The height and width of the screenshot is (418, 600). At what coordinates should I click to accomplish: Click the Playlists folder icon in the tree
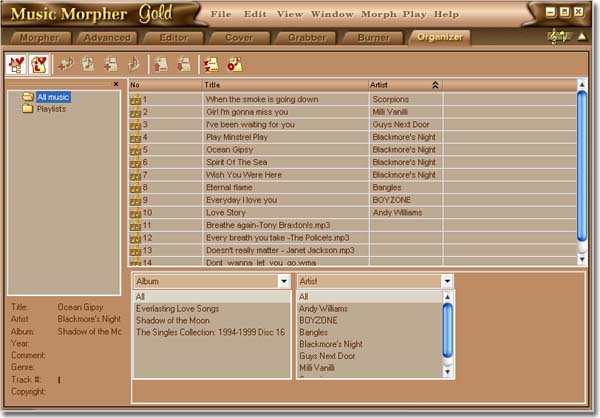pos(28,109)
